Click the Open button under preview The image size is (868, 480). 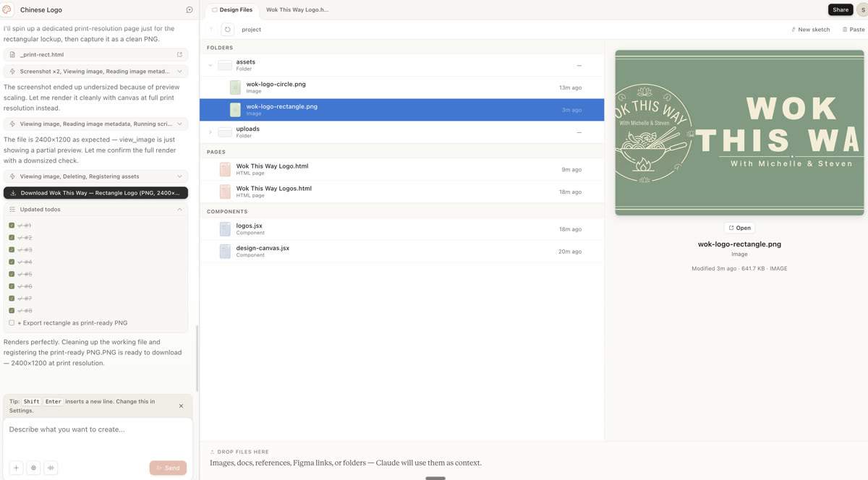739,228
